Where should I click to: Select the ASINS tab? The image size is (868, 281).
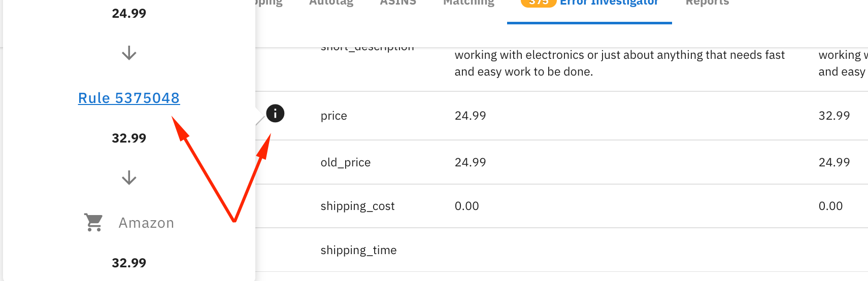(398, 3)
